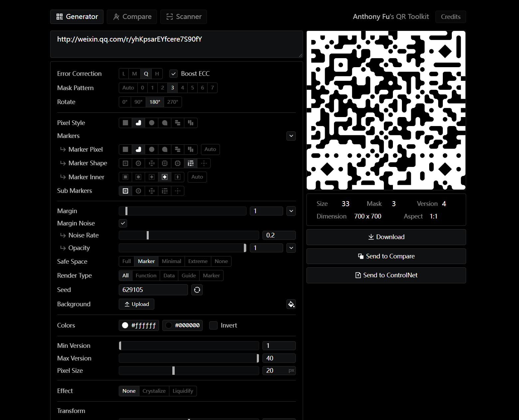Open background color fill bucket icon
Image resolution: width=519 pixels, height=420 pixels.
click(x=291, y=304)
